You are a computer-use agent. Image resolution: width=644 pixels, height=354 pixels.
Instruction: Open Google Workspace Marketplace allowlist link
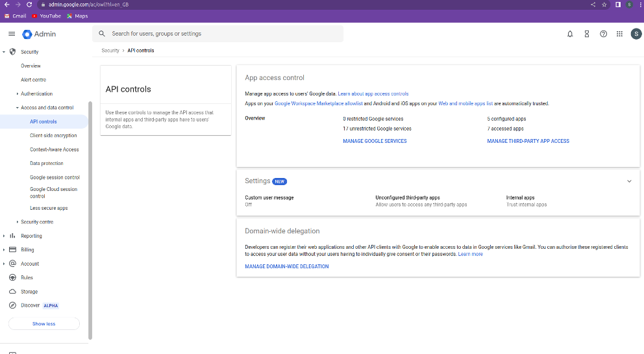(318, 104)
